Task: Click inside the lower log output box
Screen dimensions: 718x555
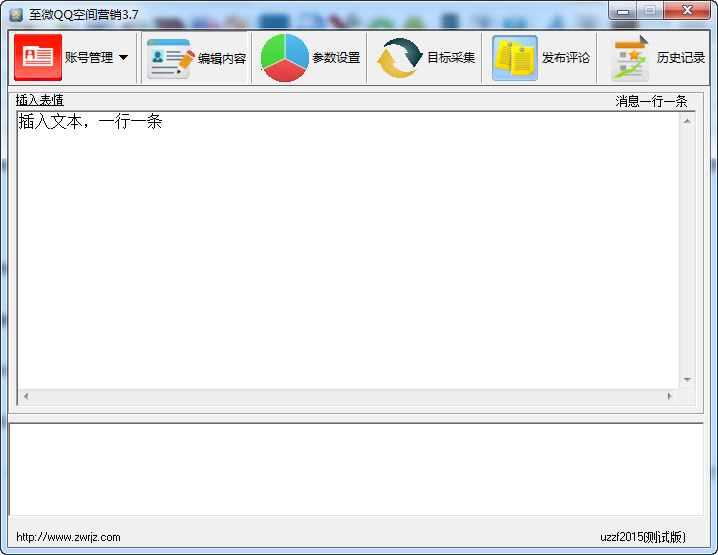Action: pyautogui.click(x=356, y=469)
